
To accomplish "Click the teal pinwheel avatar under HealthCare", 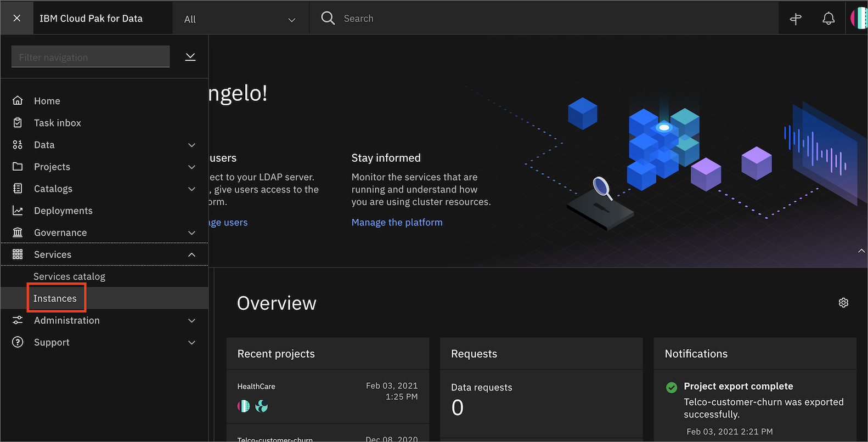I will click(x=262, y=406).
